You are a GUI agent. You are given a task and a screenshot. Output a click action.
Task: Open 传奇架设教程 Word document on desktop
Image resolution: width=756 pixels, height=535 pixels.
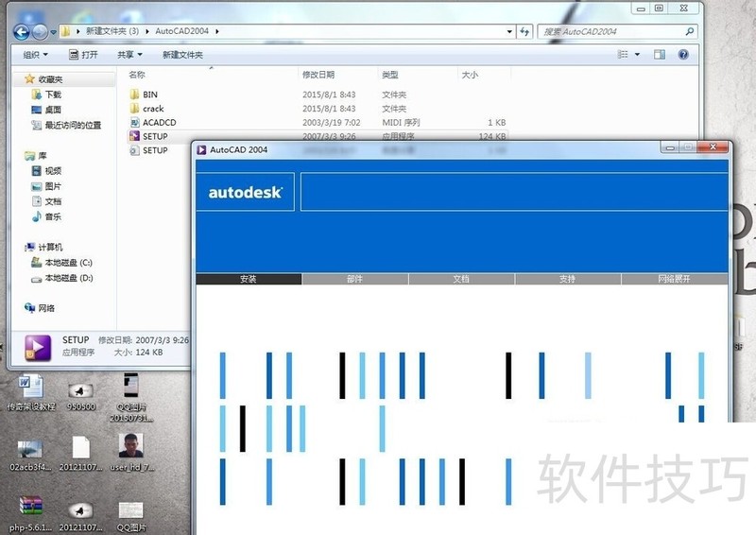pyautogui.click(x=31, y=391)
